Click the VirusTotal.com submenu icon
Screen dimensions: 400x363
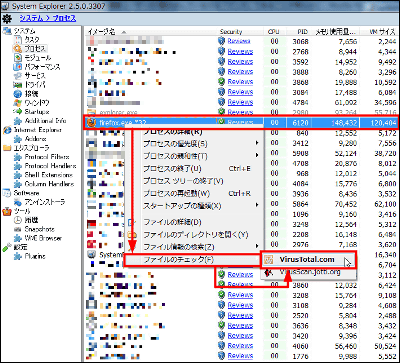coord(269,259)
